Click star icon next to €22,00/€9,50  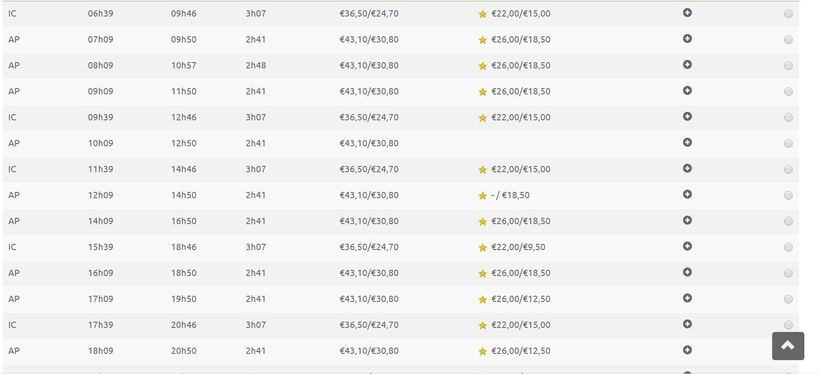(x=482, y=247)
